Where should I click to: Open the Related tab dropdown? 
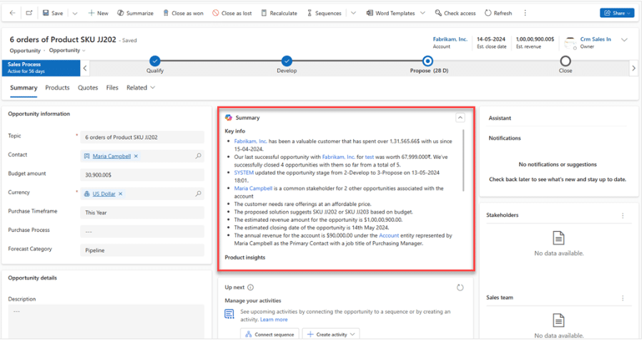coord(141,88)
